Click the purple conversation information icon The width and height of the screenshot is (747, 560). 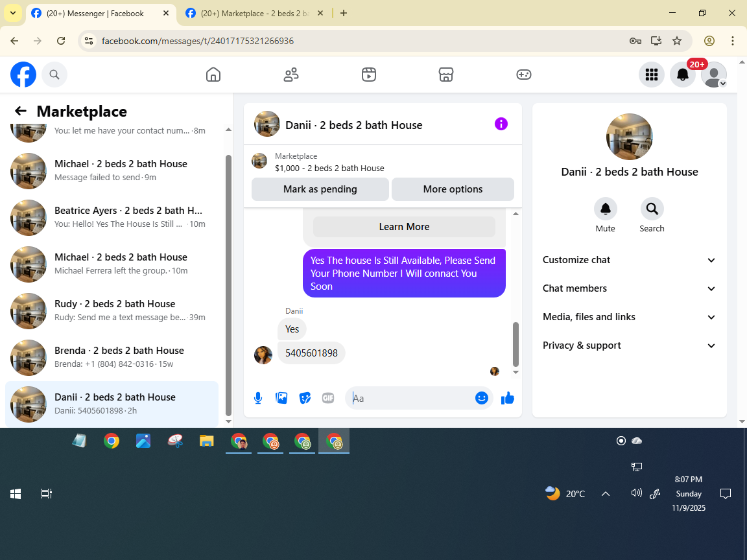[501, 124]
